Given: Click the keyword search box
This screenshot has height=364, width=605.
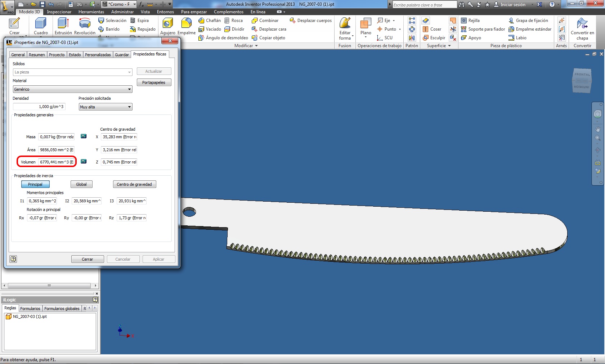Looking at the screenshot, I should [424, 5].
